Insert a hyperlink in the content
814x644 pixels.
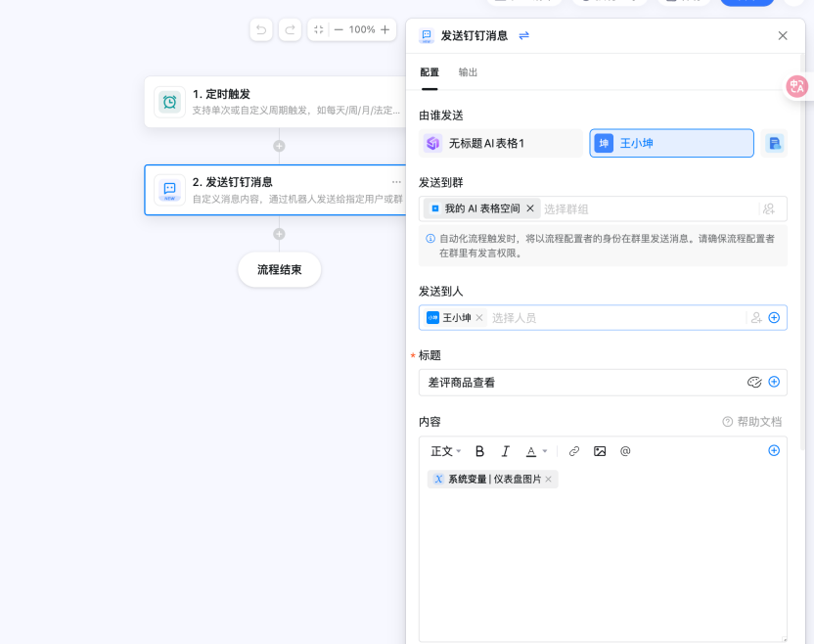point(574,451)
